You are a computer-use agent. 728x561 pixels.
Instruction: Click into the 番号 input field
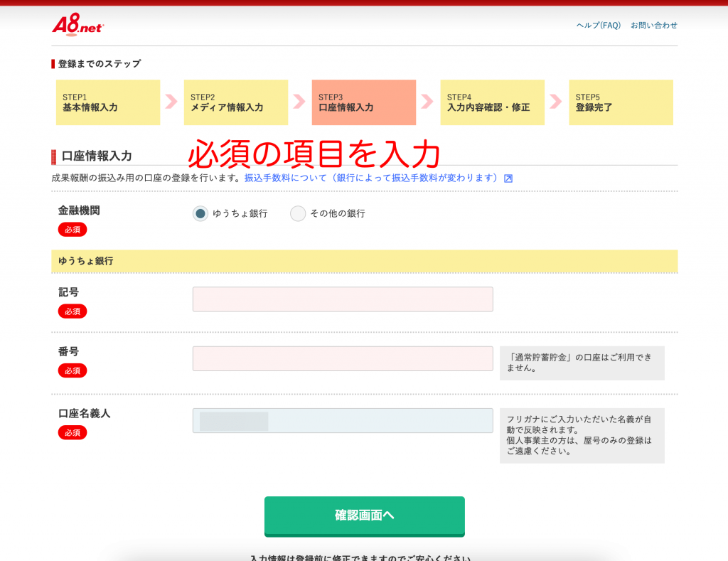[x=343, y=358]
